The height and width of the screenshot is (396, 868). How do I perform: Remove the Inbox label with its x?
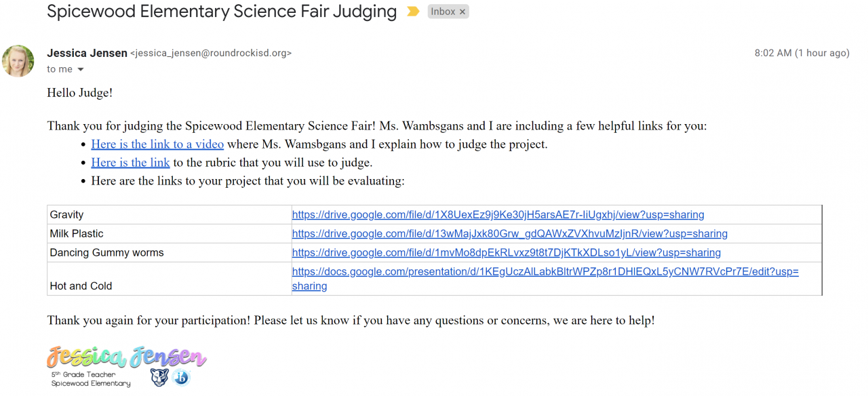462,12
